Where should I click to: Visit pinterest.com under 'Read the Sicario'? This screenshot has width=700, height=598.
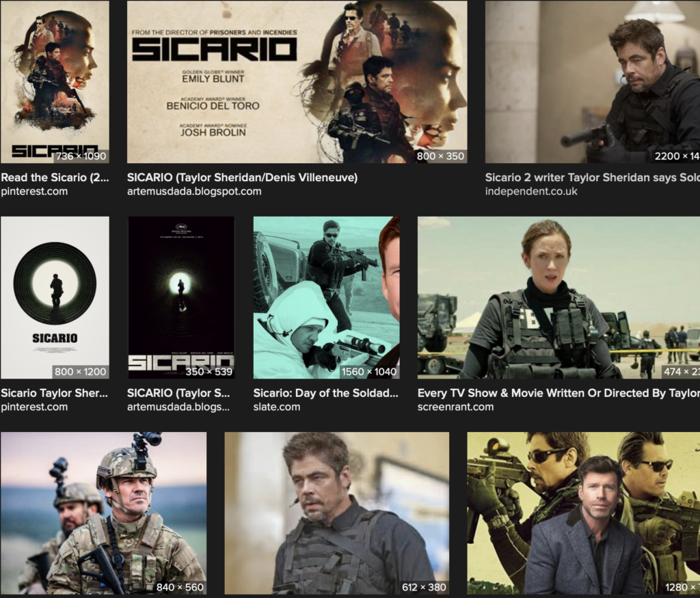(34, 191)
